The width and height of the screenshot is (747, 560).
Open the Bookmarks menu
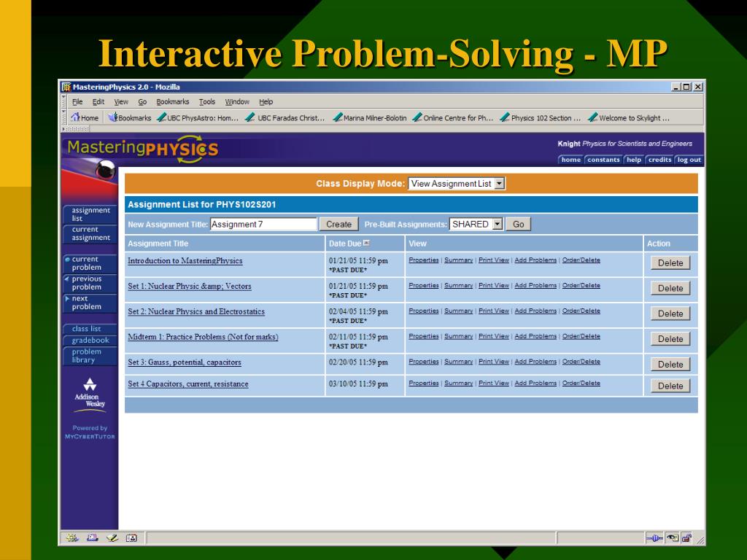pos(172,101)
